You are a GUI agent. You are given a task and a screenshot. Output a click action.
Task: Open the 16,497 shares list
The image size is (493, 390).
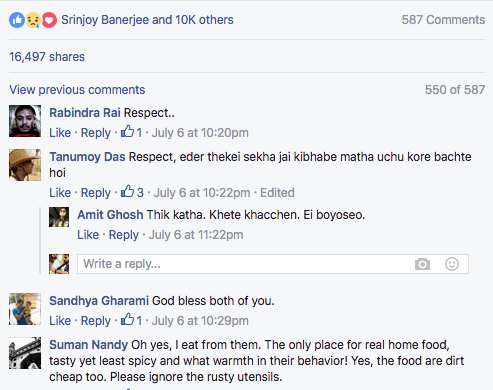coord(47,57)
